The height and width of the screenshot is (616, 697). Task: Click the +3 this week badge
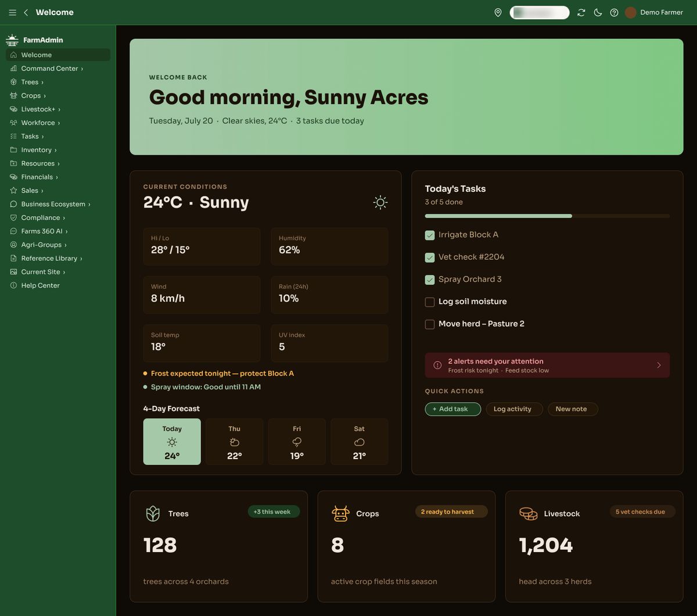274,511
